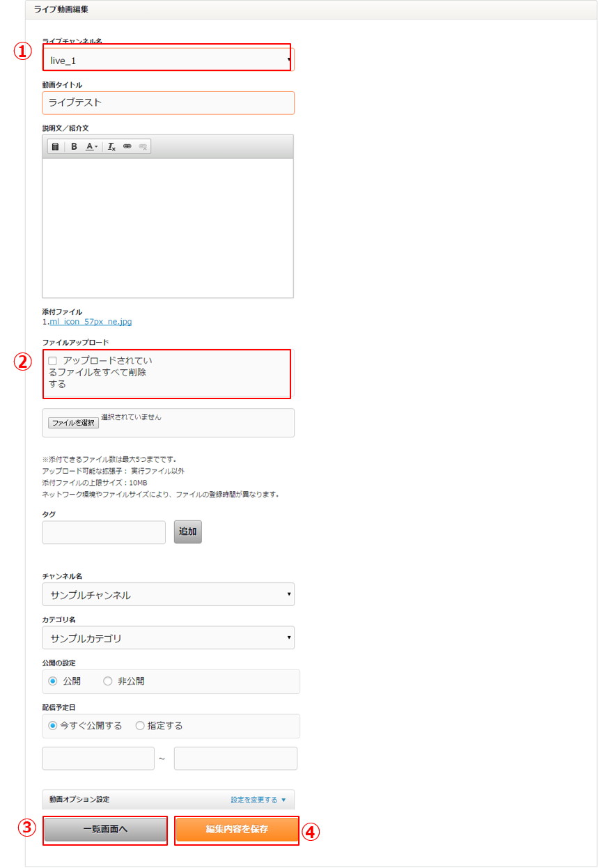599x868 pixels.
Task: Click the paste icon in editor toolbar
Action: pyautogui.click(x=55, y=146)
